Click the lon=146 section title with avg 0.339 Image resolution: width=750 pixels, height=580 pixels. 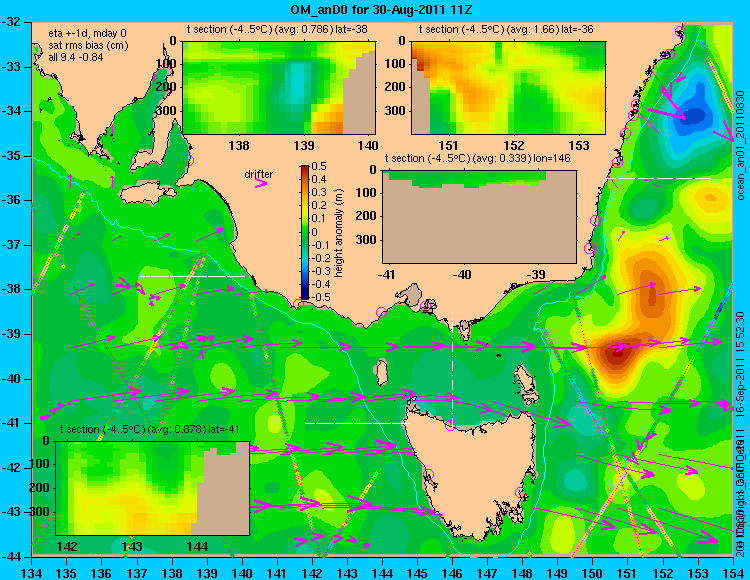pyautogui.click(x=477, y=158)
